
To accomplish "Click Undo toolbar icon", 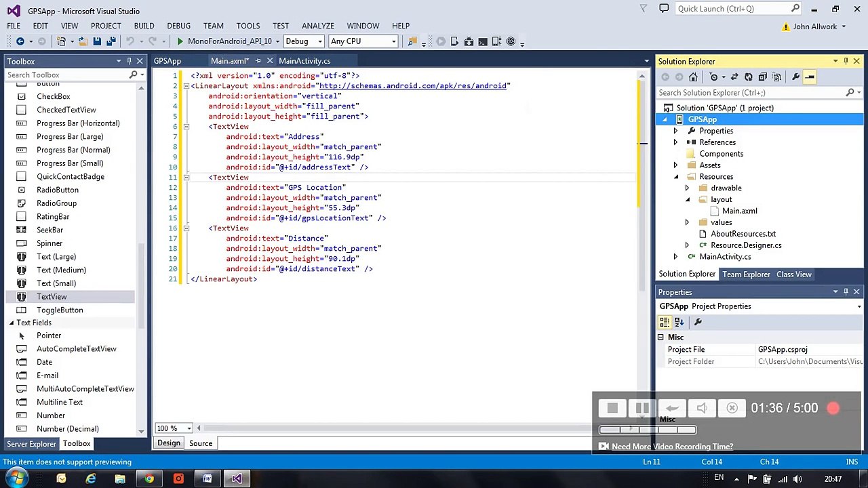I will (130, 41).
